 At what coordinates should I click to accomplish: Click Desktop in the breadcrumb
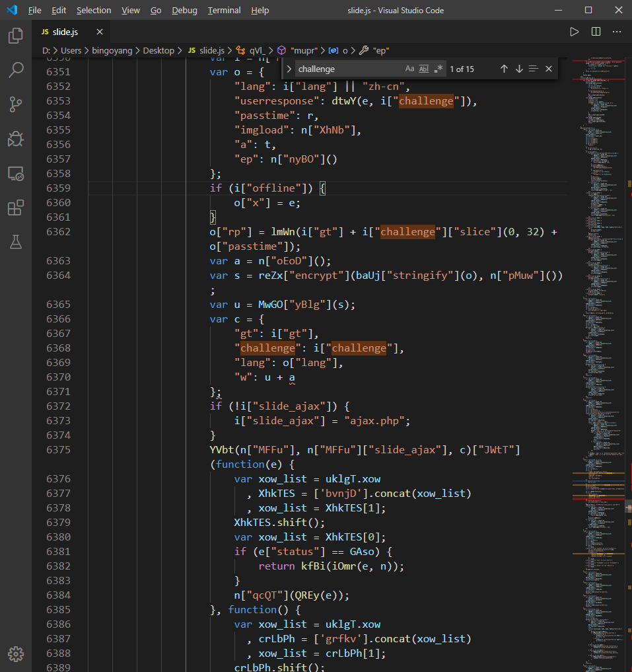(158, 51)
